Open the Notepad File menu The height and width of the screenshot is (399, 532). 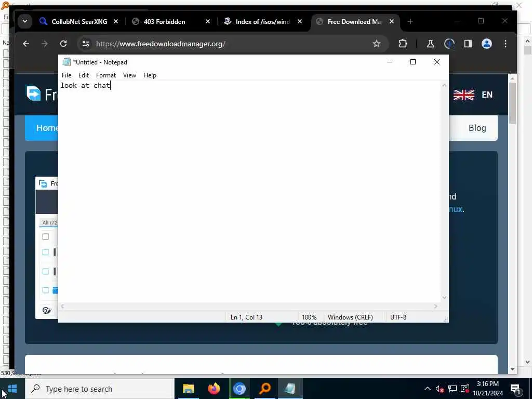pos(66,75)
